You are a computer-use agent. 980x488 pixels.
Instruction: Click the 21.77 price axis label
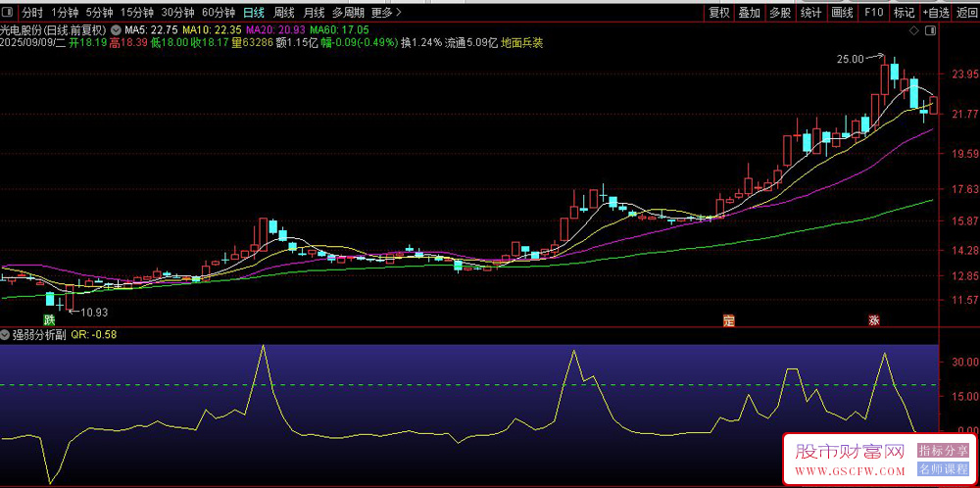click(x=965, y=114)
